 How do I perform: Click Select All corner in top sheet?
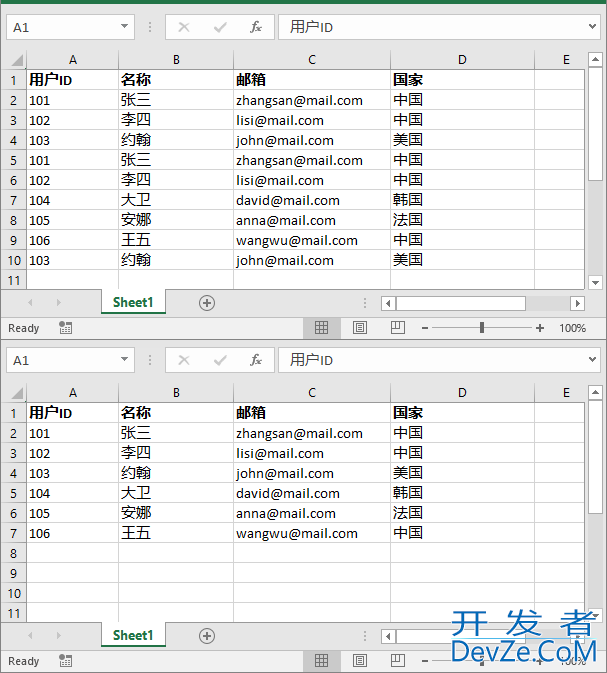coord(16,60)
